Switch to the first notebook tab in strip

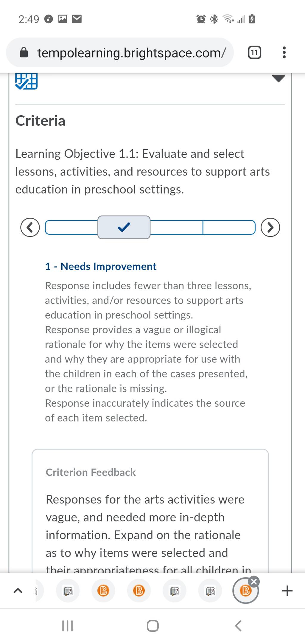click(x=68, y=590)
